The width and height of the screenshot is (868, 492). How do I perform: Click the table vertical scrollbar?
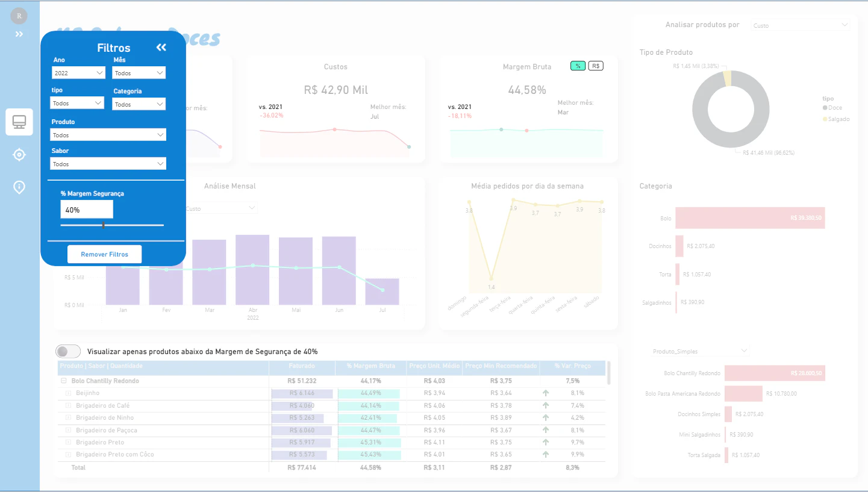coord(609,373)
